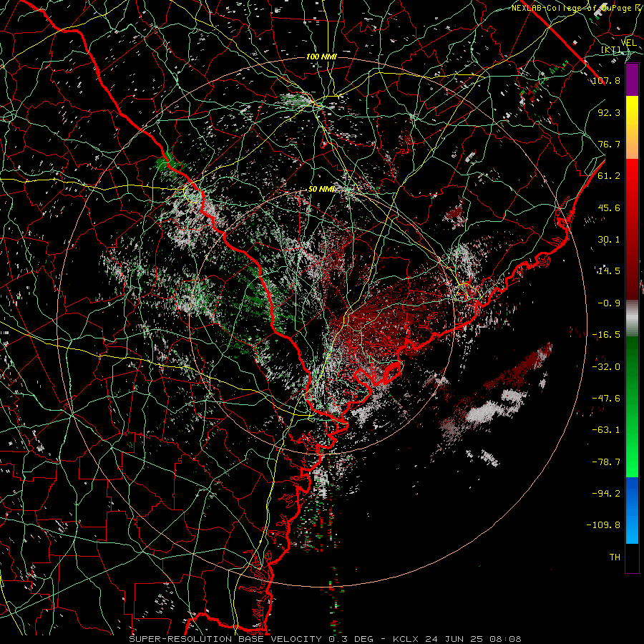This screenshot has height=644, width=644.
Task: Click the VEL legend title
Action: [629, 43]
